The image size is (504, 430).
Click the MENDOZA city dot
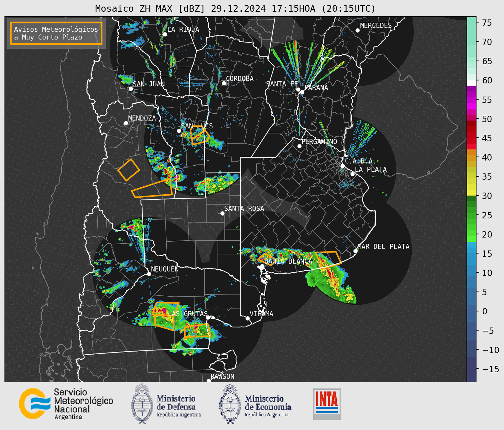126,123
